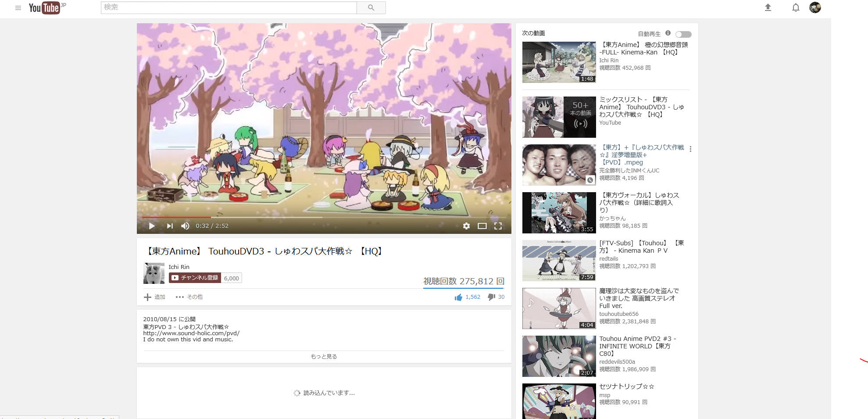Select the play button on the video player
The width and height of the screenshot is (868, 419).
[x=152, y=226]
